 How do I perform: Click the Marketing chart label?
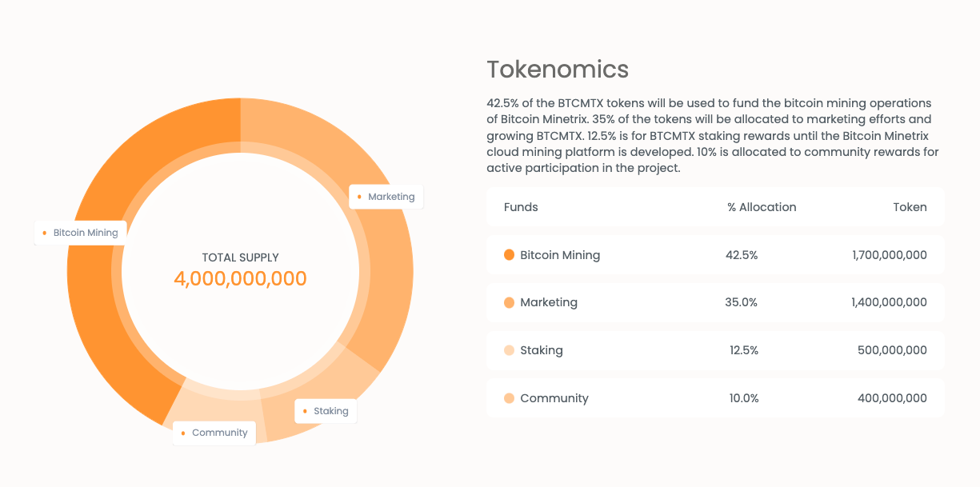386,197
